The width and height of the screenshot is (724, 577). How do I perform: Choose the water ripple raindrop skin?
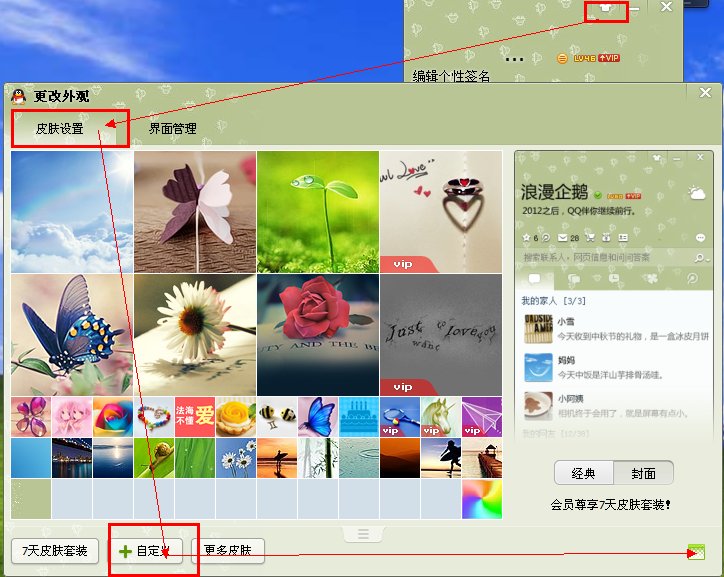[359, 458]
